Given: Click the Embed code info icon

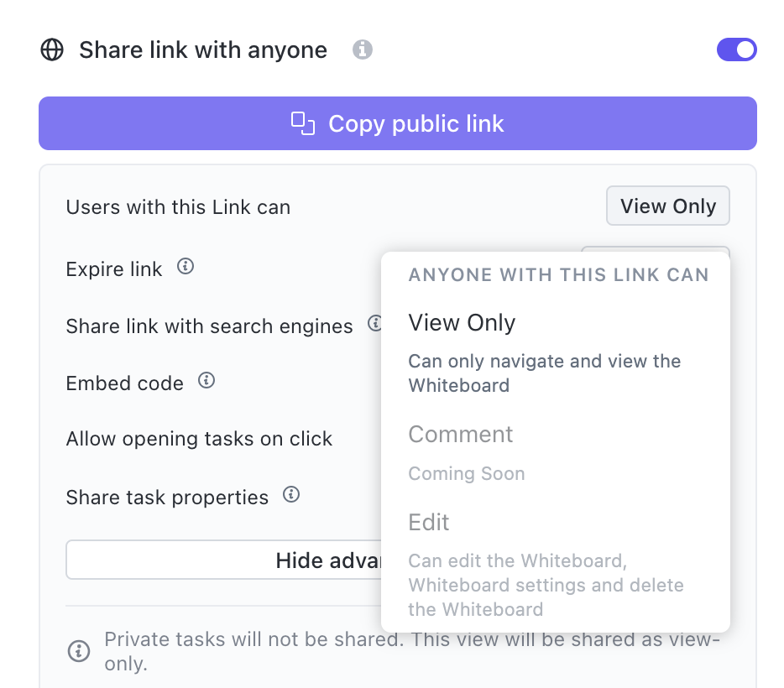Looking at the screenshot, I should tap(206, 381).
